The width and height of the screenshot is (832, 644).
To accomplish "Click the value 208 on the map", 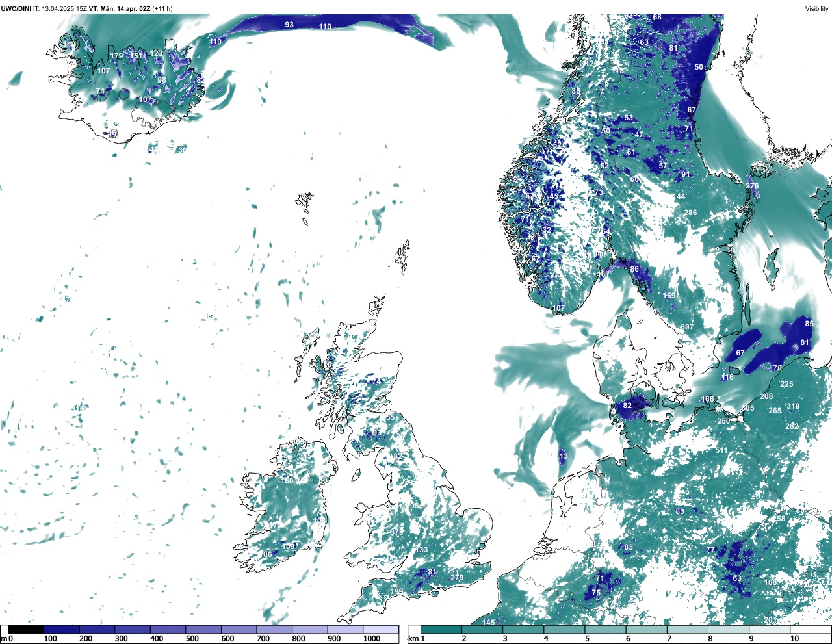I will (766, 396).
